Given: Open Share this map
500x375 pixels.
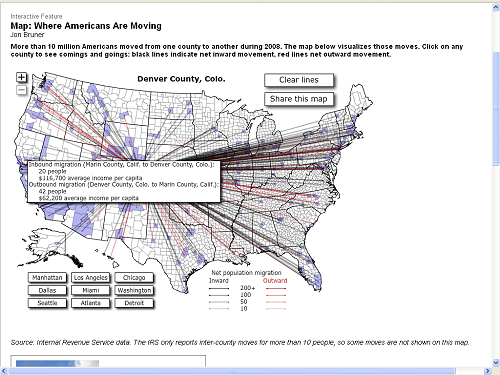Looking at the screenshot, I should click(299, 99).
